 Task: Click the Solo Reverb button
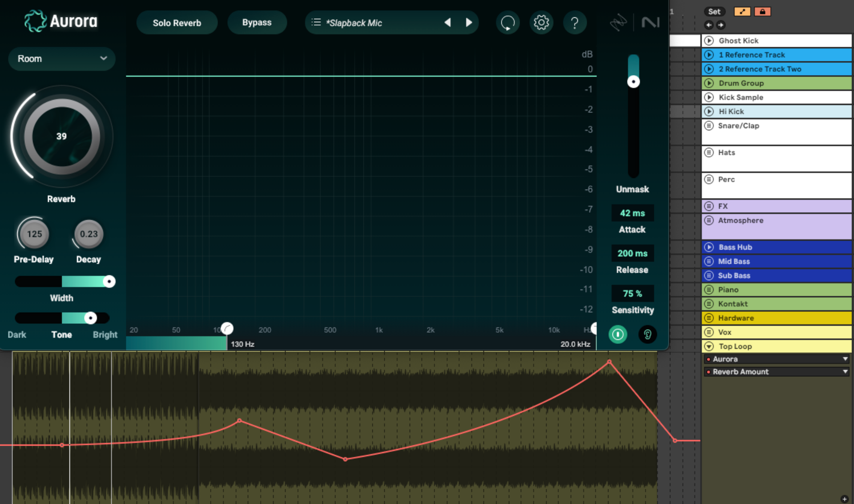click(x=177, y=23)
